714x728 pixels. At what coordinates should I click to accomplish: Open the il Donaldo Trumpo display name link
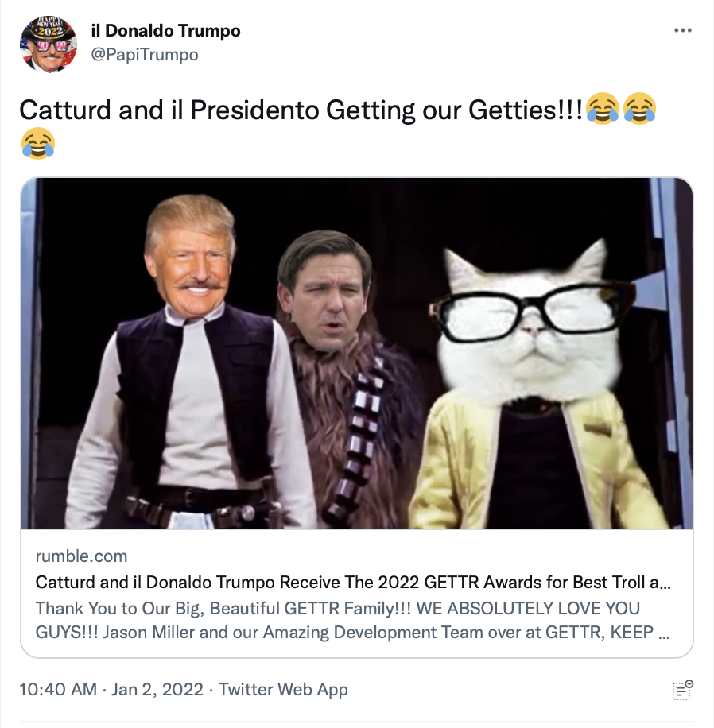[x=166, y=31]
